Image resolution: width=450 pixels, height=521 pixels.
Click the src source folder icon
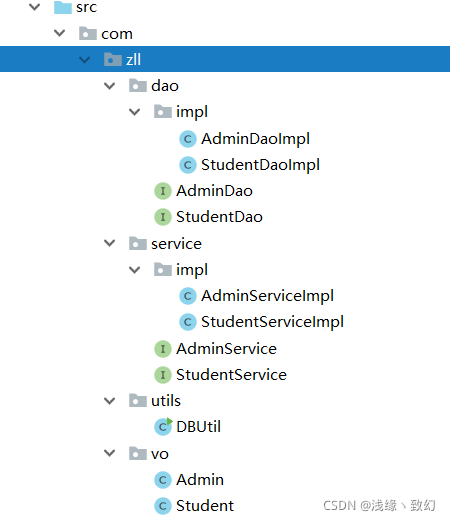pyautogui.click(x=63, y=7)
